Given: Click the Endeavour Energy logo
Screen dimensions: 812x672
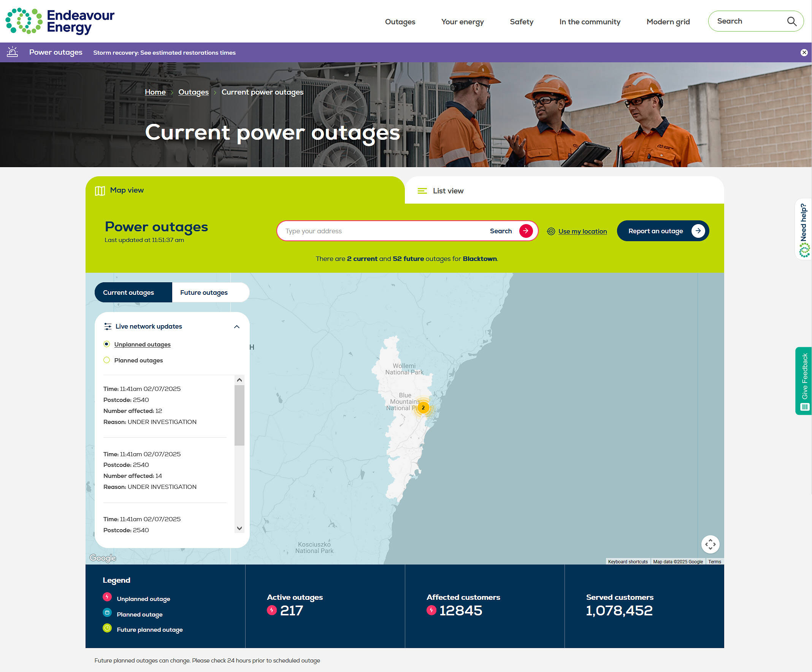Looking at the screenshot, I should coord(60,21).
